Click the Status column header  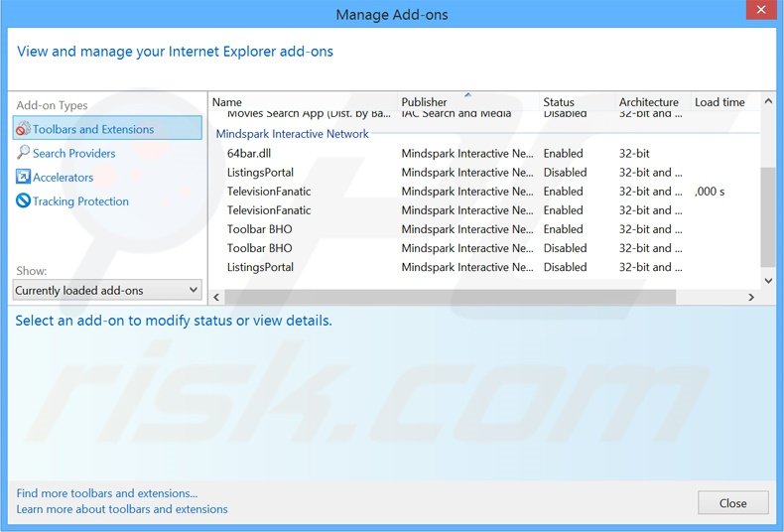point(559,102)
